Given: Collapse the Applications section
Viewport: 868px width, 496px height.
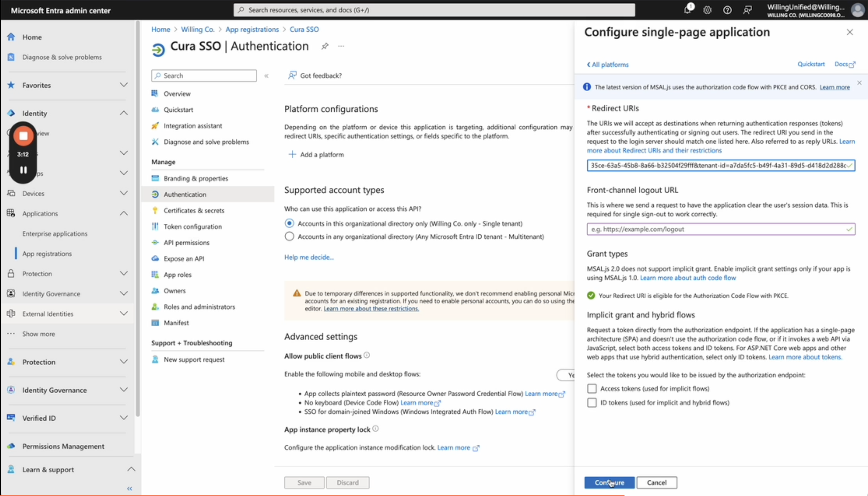Looking at the screenshot, I should [124, 213].
